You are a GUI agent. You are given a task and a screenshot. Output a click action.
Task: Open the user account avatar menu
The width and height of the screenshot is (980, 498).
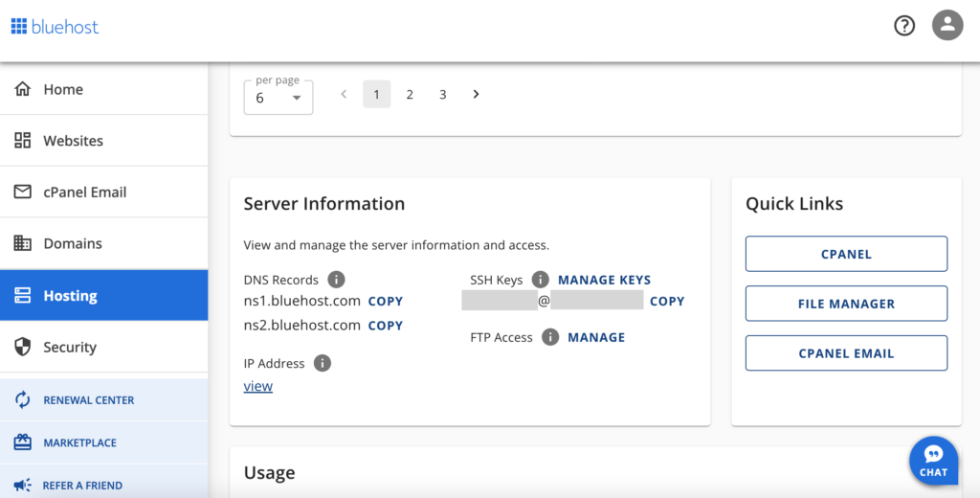pos(947,26)
